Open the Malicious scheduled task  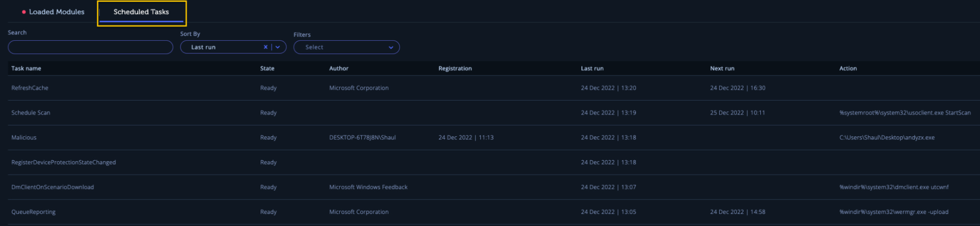coord(24,138)
